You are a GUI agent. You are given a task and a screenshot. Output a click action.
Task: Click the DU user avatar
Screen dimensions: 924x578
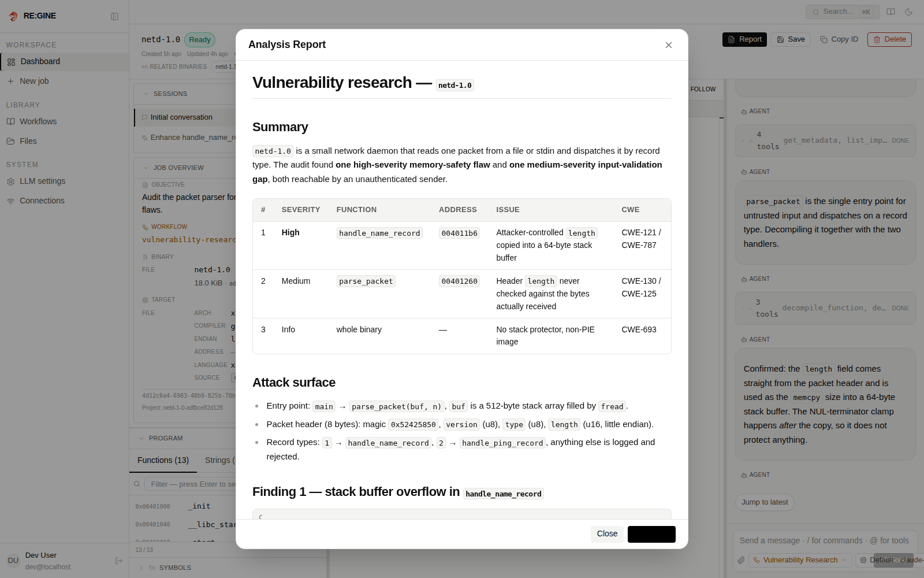click(13, 561)
